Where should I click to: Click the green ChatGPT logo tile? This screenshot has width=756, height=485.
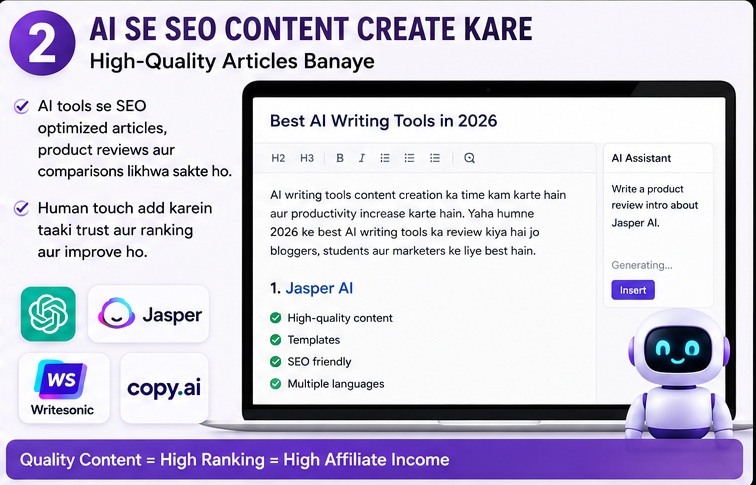coord(48,314)
